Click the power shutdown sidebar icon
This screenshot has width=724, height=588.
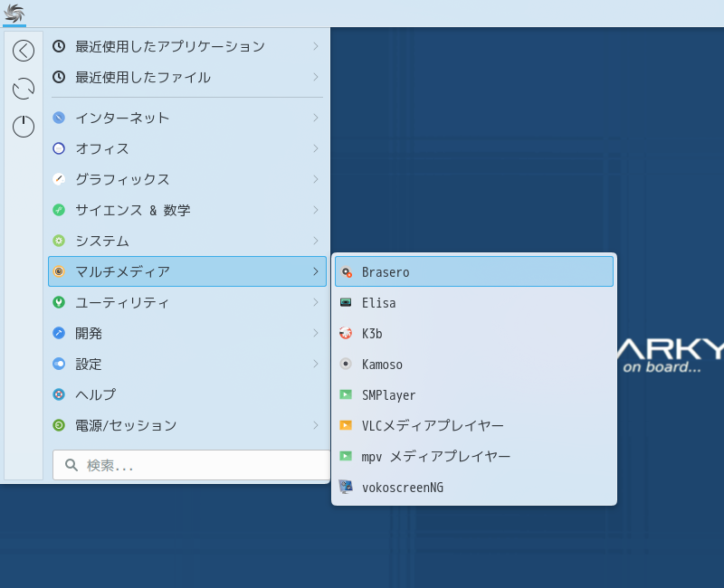24,127
